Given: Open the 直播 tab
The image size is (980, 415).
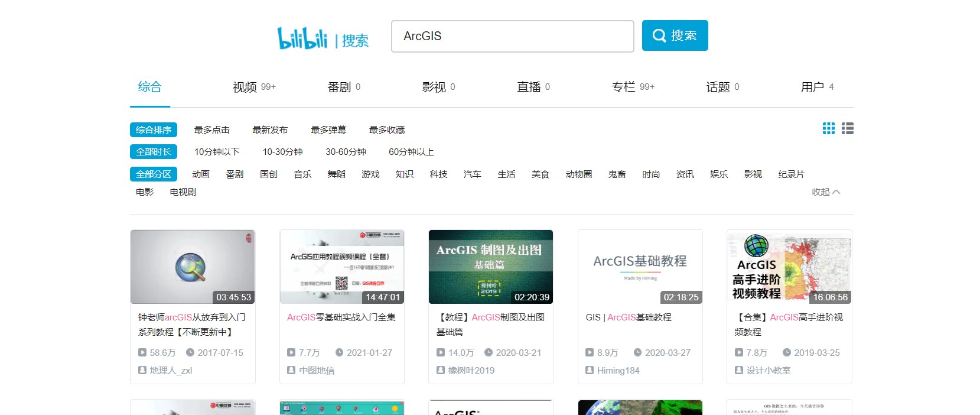Looking at the screenshot, I should (533, 87).
